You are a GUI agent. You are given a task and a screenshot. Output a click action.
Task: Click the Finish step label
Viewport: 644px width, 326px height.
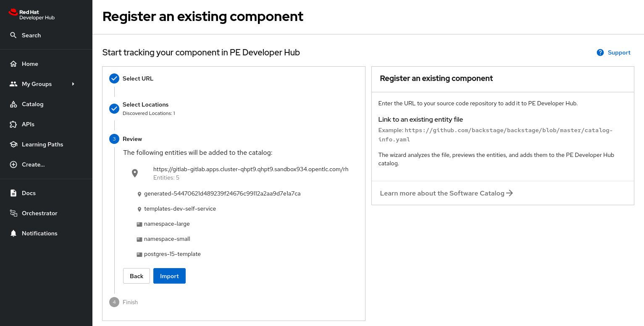point(130,302)
